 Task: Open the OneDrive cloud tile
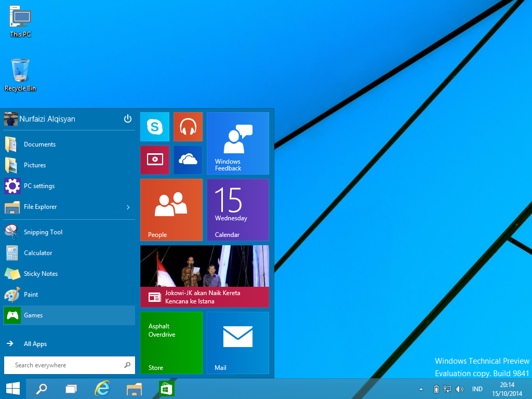[188, 159]
